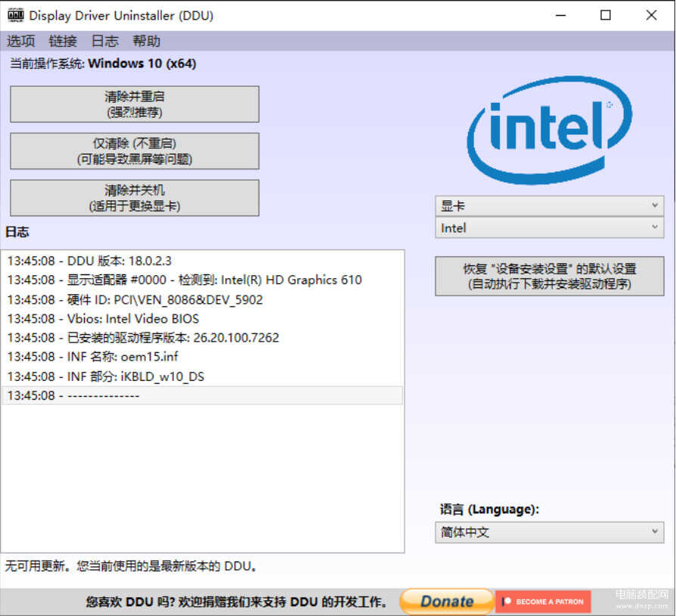Open the 链接 menu
The image size is (676, 616).
(x=63, y=42)
